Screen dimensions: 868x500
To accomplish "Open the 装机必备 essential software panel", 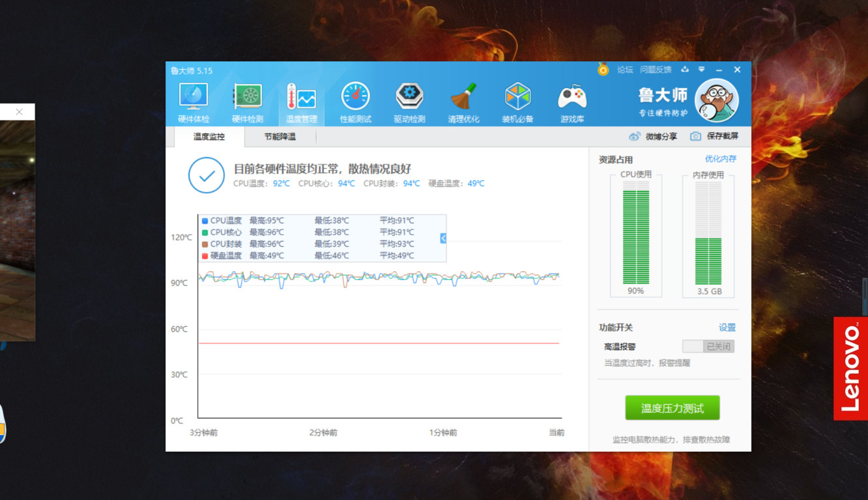I will (517, 101).
